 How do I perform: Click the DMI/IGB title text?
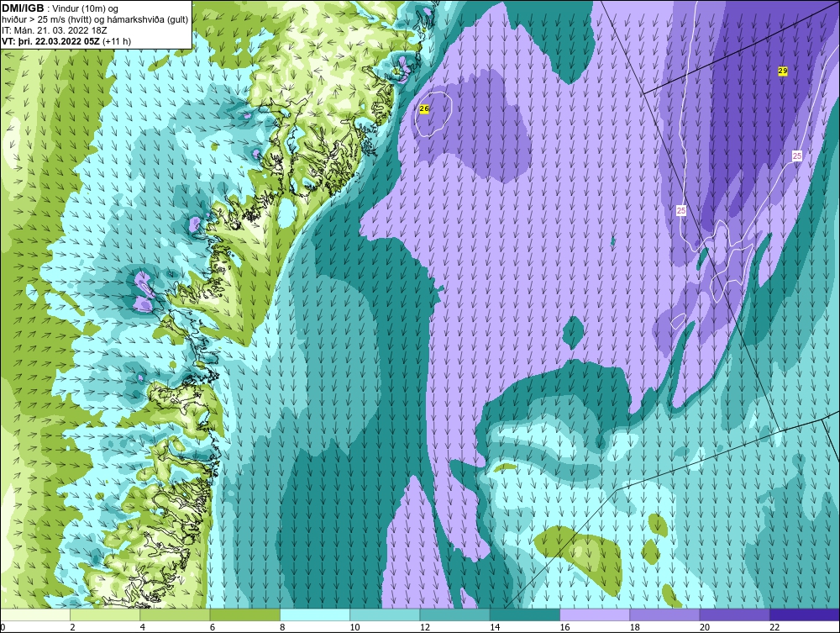23,8
